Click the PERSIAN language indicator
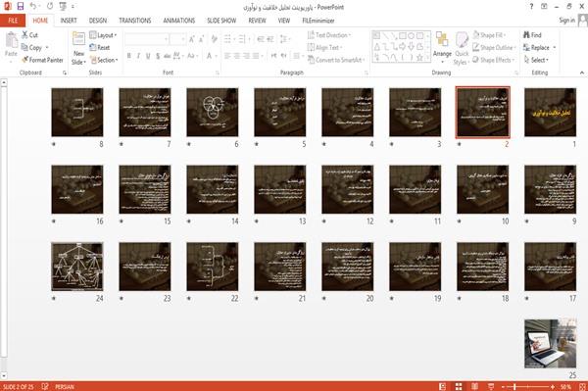The height and width of the screenshot is (391, 588). pos(65,387)
